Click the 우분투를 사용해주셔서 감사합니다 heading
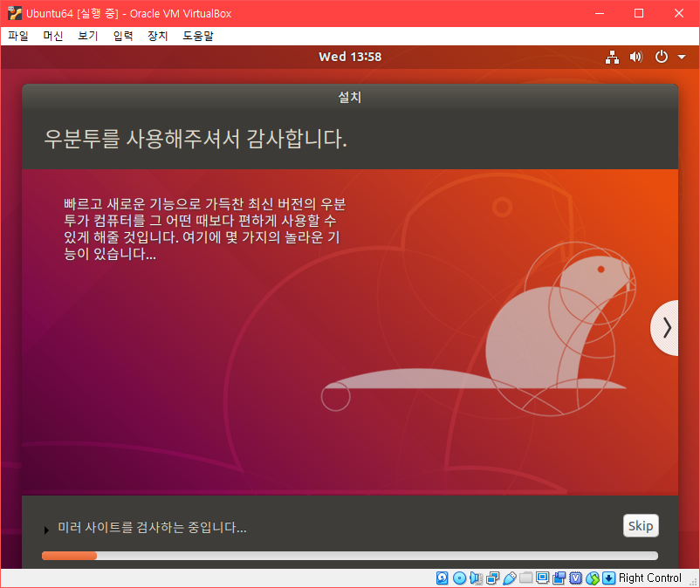The height and width of the screenshot is (588, 700). (196, 139)
